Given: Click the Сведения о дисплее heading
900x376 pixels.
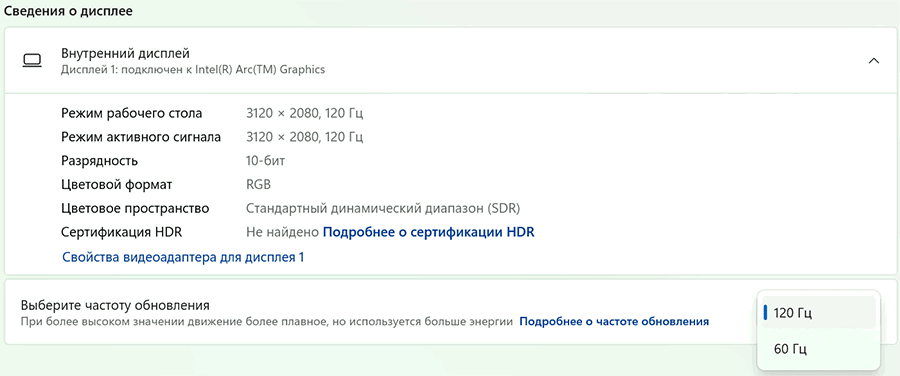Looking at the screenshot, I should click(x=68, y=11).
